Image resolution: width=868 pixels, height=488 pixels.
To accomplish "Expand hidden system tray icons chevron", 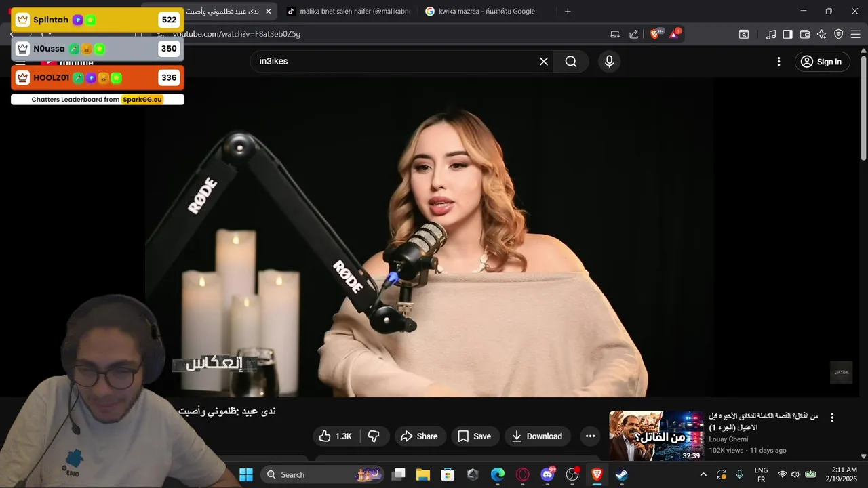I will pos(703,474).
